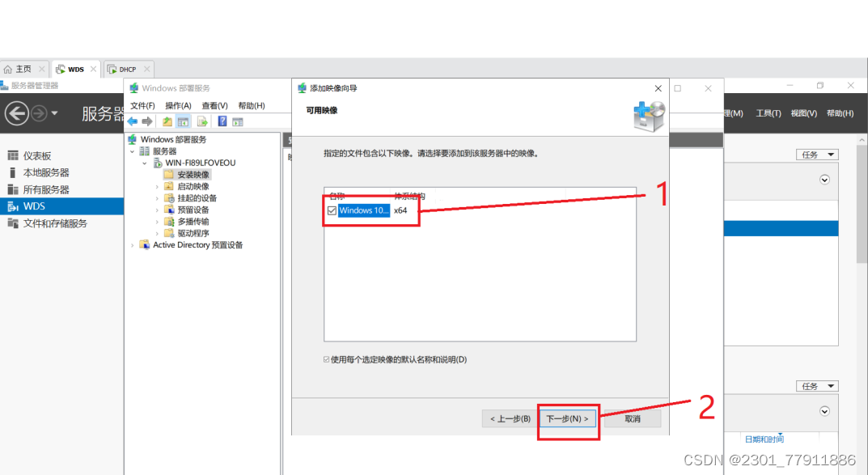Click the WDS icon in the sidebar
The height and width of the screenshot is (475, 868).
click(x=13, y=206)
